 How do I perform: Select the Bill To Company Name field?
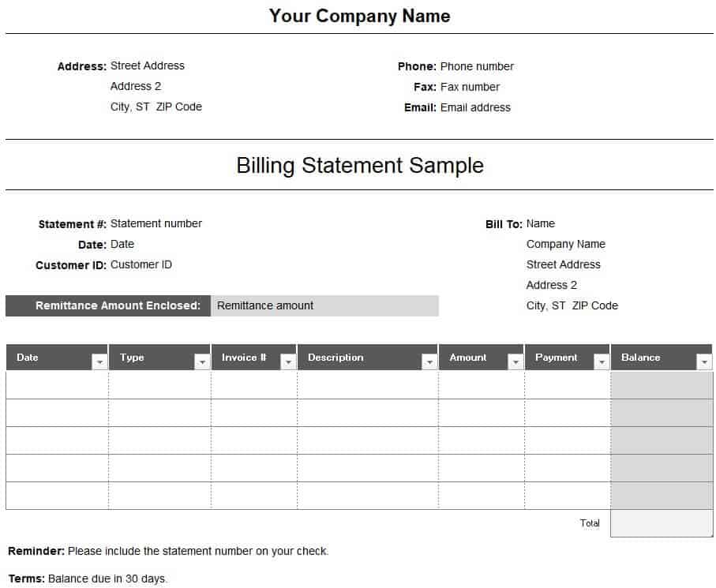coord(566,245)
